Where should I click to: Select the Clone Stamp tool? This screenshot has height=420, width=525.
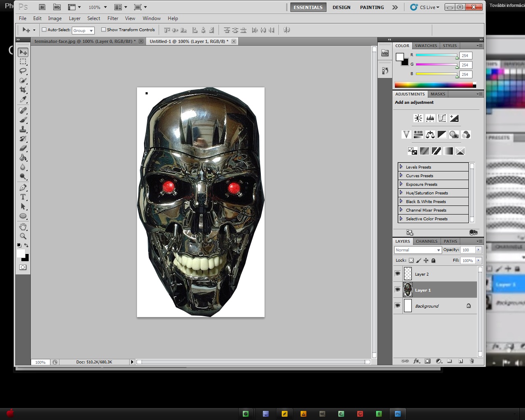[x=23, y=129]
